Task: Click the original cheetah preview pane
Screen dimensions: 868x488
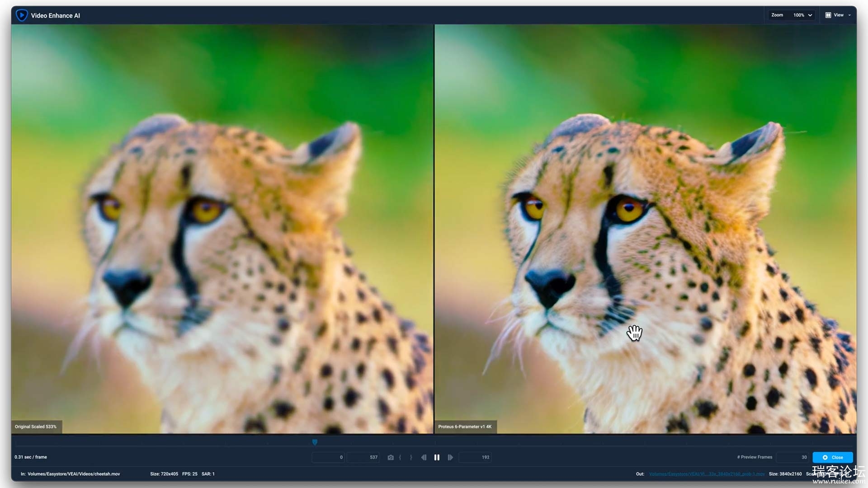Action: point(222,229)
